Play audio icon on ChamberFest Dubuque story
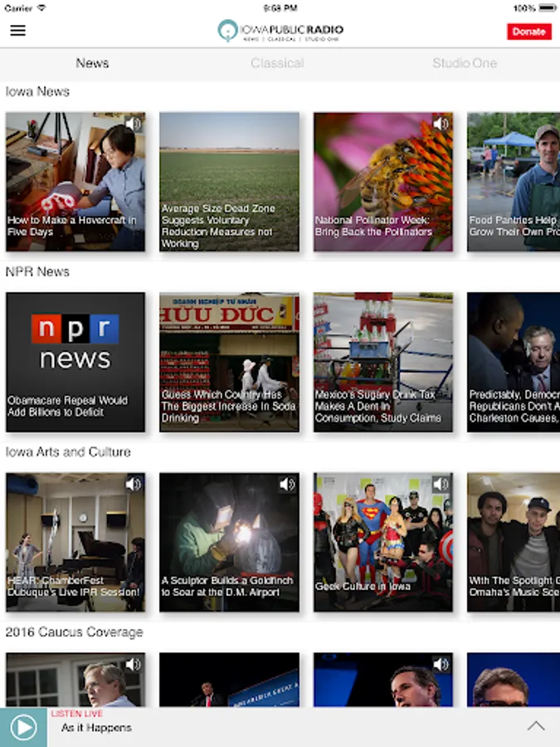This screenshot has width=560, height=747. pos(134,485)
